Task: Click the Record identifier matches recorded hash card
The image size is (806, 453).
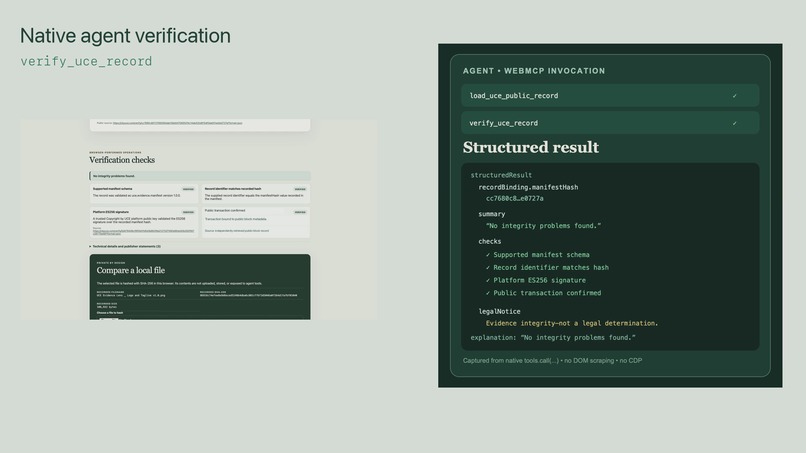Action: pyautogui.click(x=256, y=194)
